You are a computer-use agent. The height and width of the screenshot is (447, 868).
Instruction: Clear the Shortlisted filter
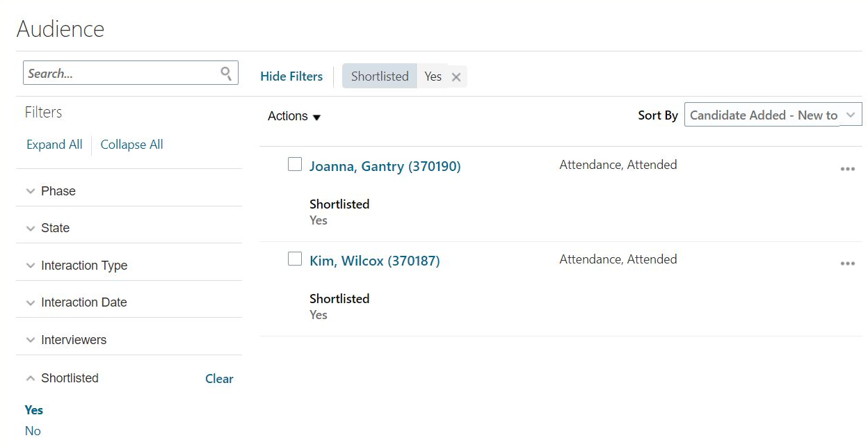coord(219,379)
